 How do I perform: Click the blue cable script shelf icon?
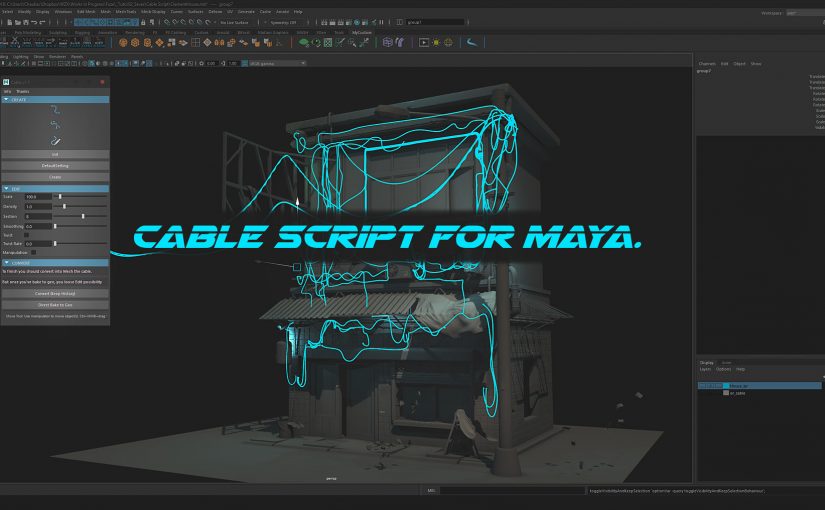tap(472, 43)
